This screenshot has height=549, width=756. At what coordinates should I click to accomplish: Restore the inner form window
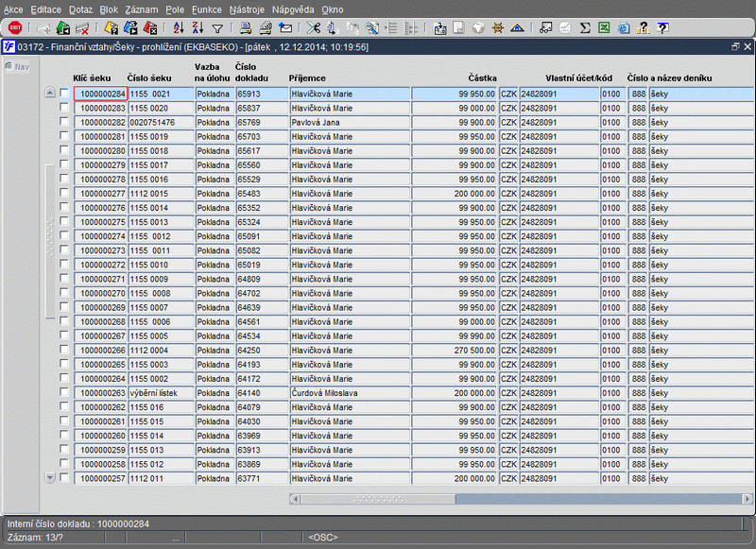pyautogui.click(x=735, y=46)
